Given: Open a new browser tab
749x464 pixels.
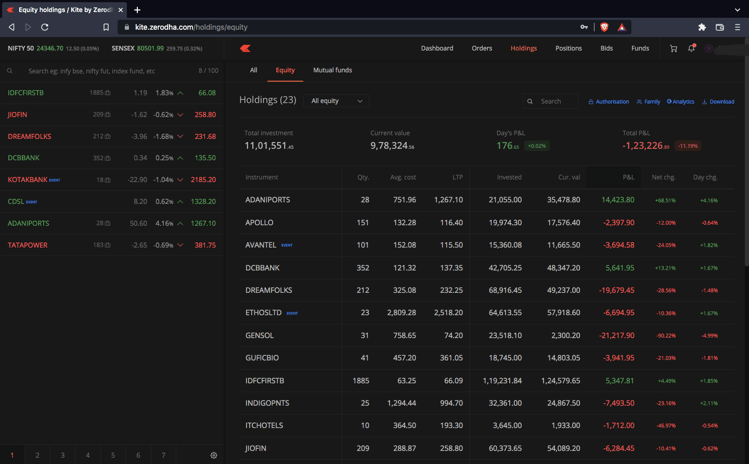Looking at the screenshot, I should pyautogui.click(x=137, y=10).
